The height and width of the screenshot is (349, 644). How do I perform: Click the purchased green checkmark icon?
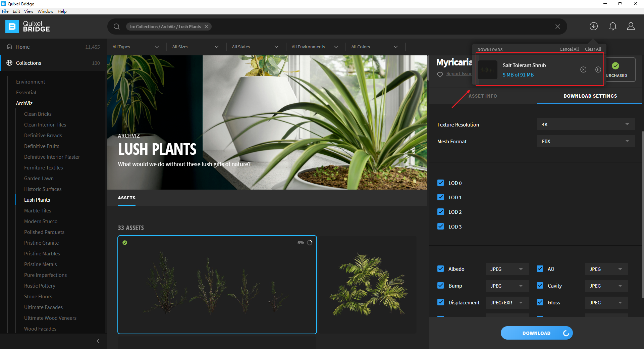615,66
